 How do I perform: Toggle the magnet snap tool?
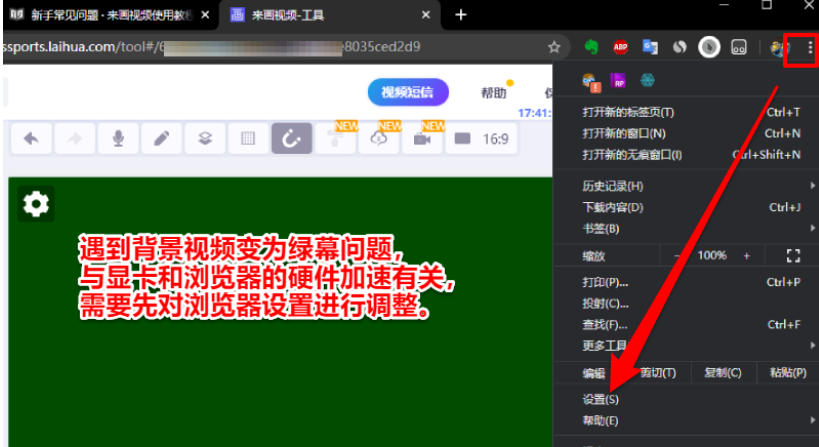click(291, 138)
